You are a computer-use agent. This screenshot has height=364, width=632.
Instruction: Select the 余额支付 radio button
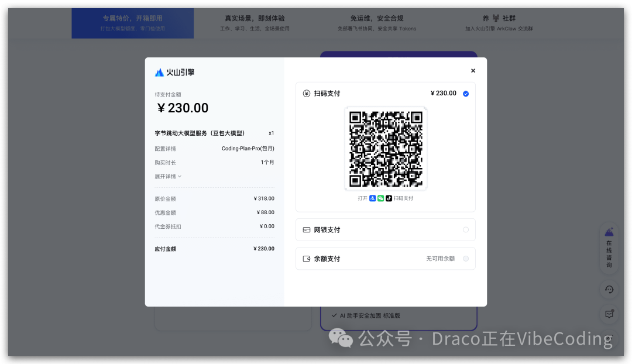pos(466,259)
